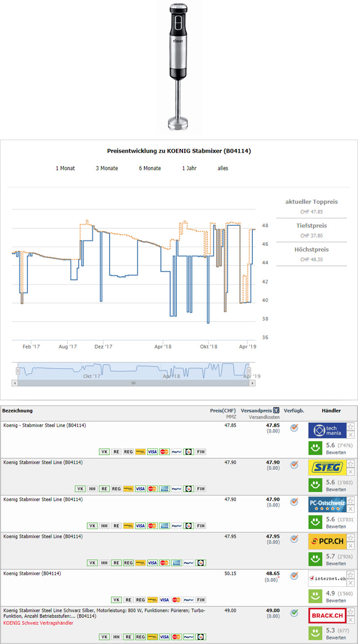Click the chart scrollbar right arrow
This screenshot has height=644, width=358.
click(x=252, y=384)
